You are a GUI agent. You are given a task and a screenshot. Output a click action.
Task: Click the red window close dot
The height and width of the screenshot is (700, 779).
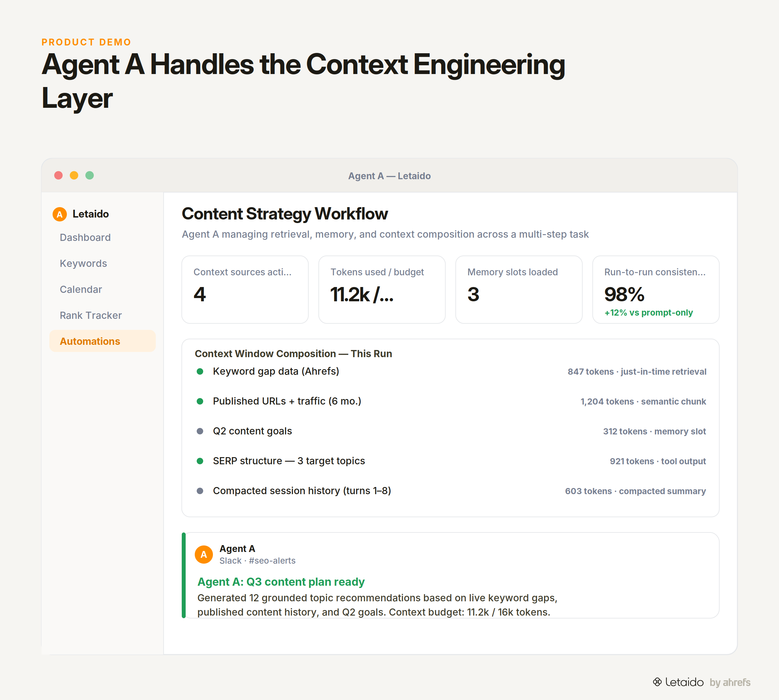tap(58, 175)
